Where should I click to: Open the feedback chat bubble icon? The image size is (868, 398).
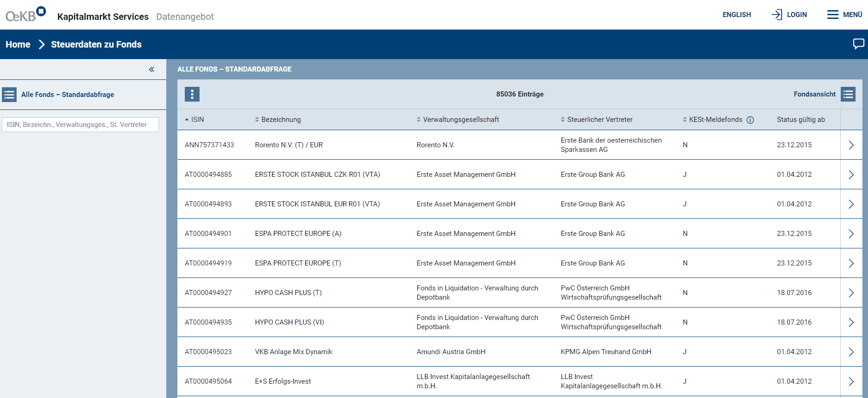coord(858,44)
